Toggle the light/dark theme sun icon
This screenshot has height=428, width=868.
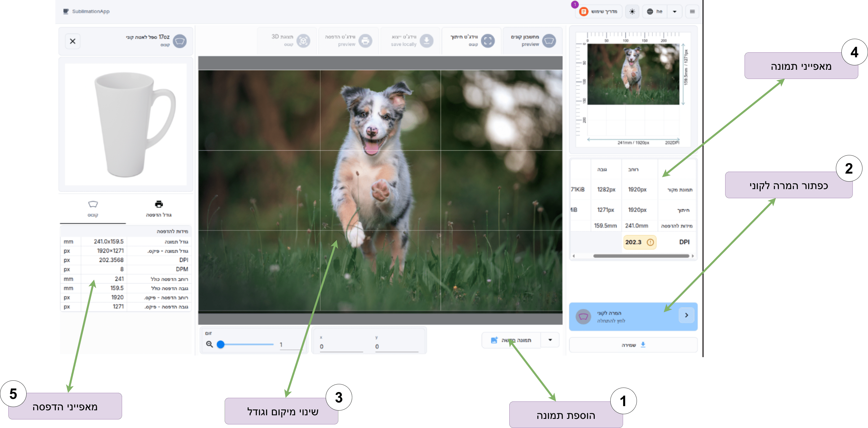(632, 11)
